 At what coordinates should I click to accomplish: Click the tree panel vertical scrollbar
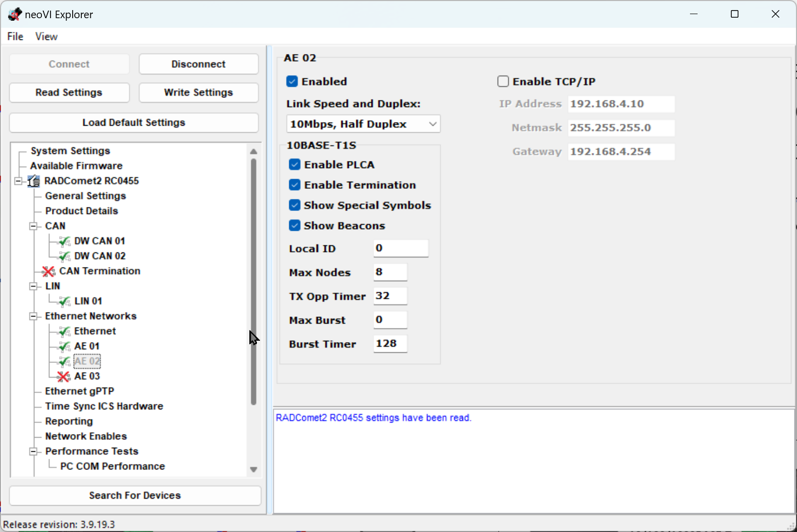point(253,282)
